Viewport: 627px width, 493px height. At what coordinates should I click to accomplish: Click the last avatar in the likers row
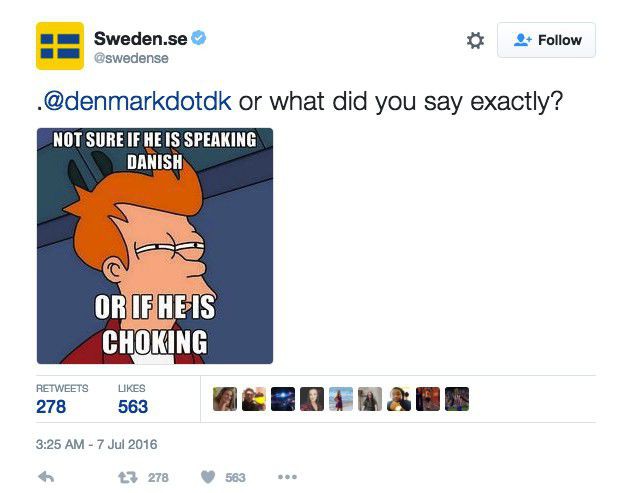pyautogui.click(x=457, y=400)
